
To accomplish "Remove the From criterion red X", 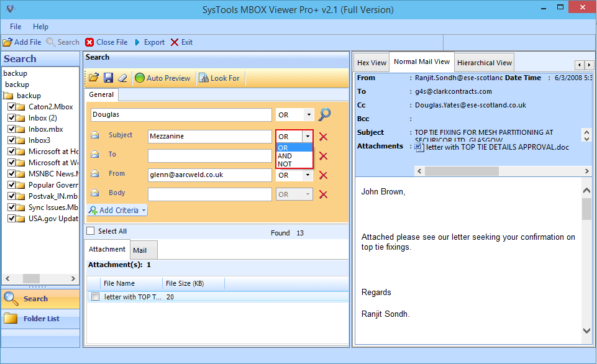I will click(x=323, y=175).
